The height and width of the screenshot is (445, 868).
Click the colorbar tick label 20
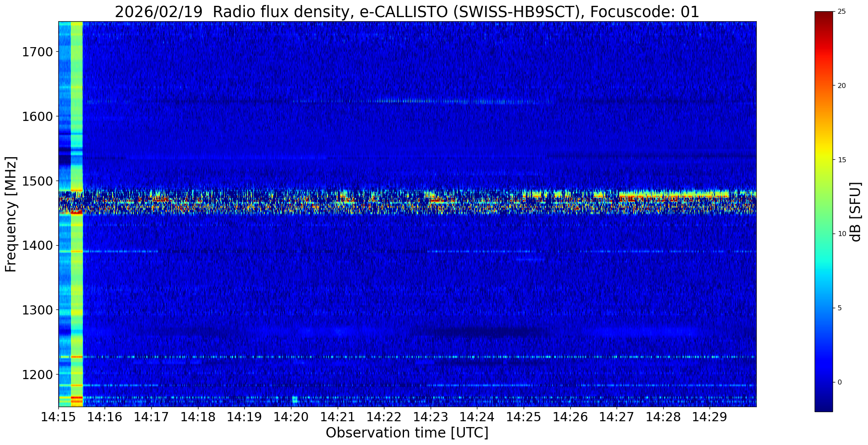click(x=842, y=86)
